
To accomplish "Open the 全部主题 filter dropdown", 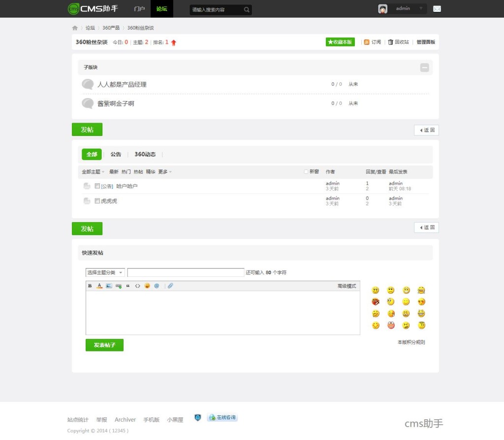I will 93,172.
